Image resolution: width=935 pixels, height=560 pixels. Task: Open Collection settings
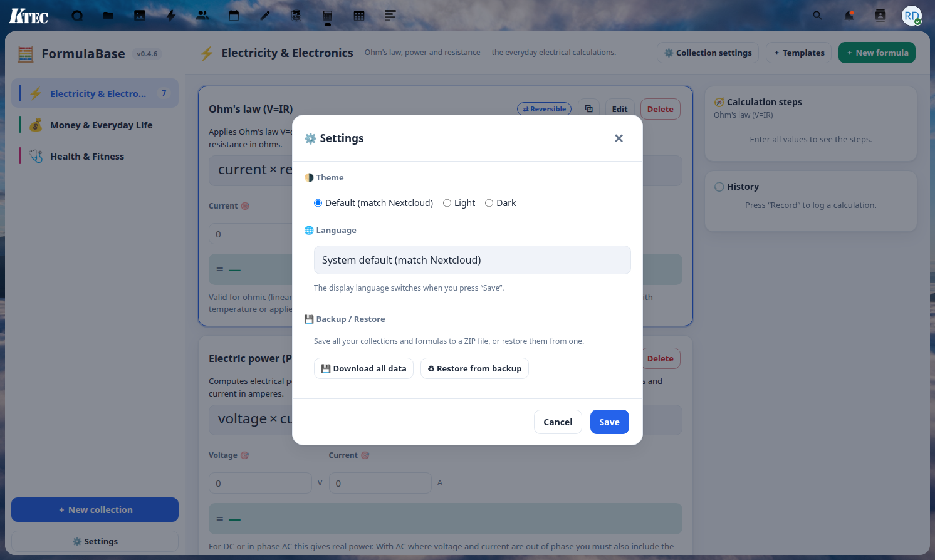(708, 53)
